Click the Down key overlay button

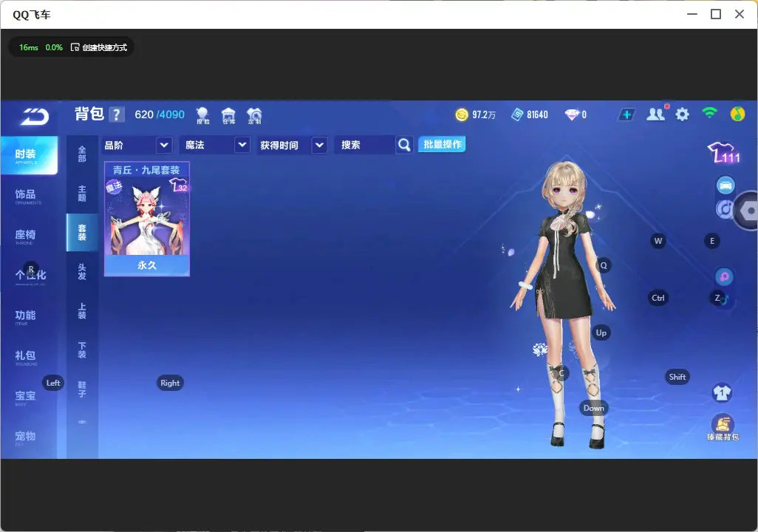[x=594, y=408]
